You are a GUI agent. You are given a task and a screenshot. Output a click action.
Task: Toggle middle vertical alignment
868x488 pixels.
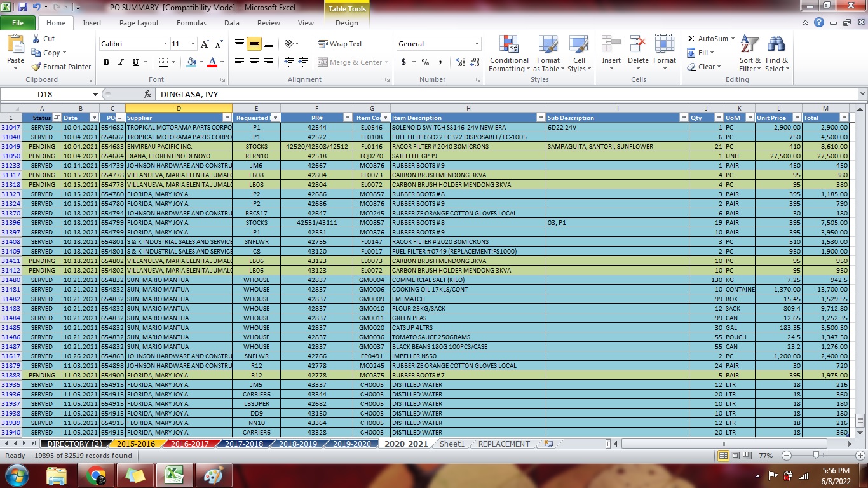[x=254, y=44]
